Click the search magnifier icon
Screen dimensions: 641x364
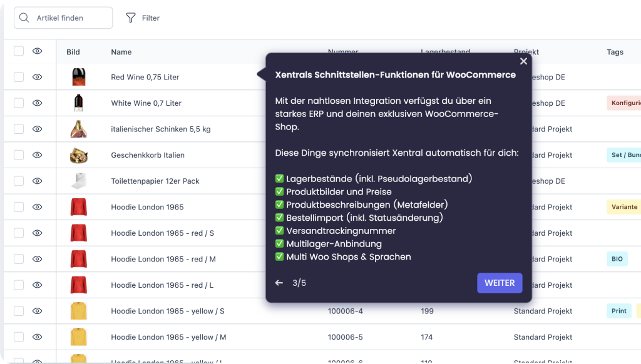[24, 18]
